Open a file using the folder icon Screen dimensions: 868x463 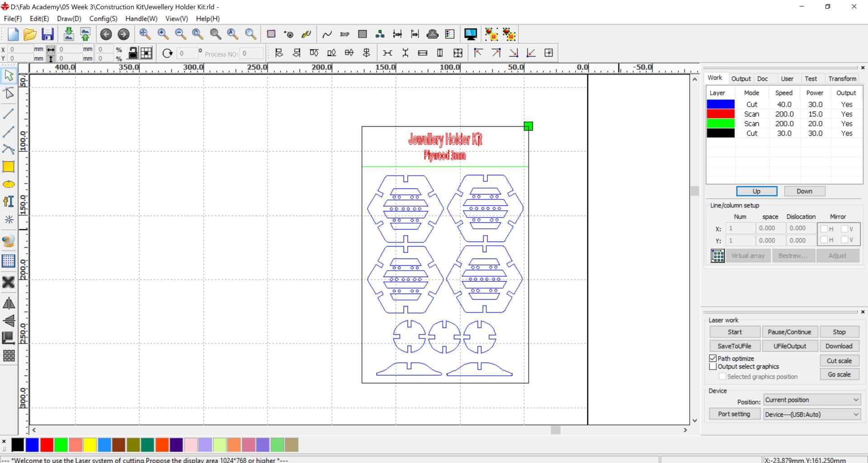click(30, 34)
